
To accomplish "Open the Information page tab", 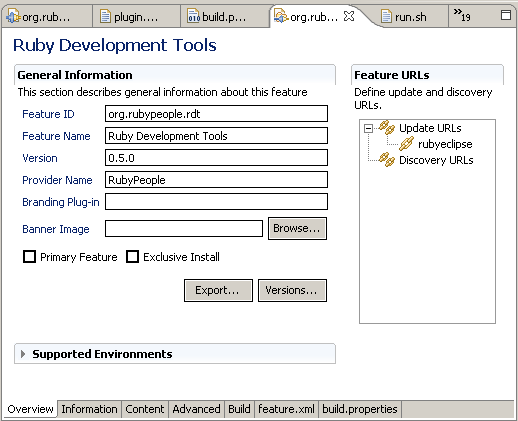I will [89, 409].
